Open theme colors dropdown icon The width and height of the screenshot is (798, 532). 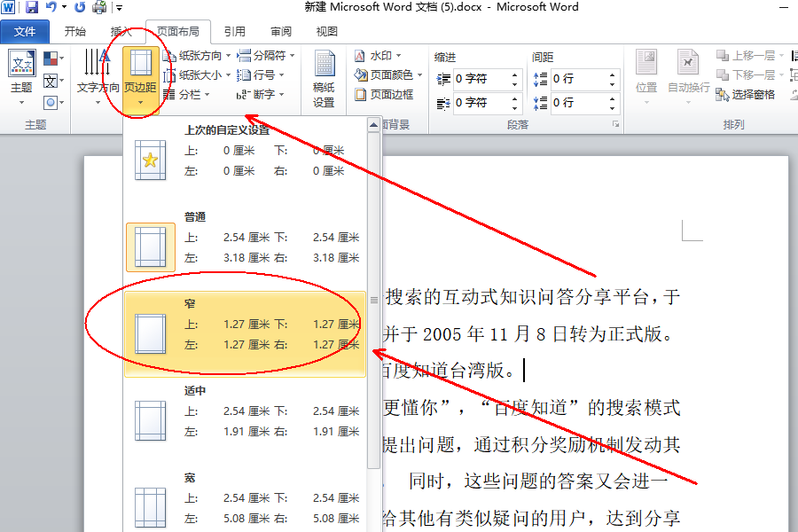(53, 59)
